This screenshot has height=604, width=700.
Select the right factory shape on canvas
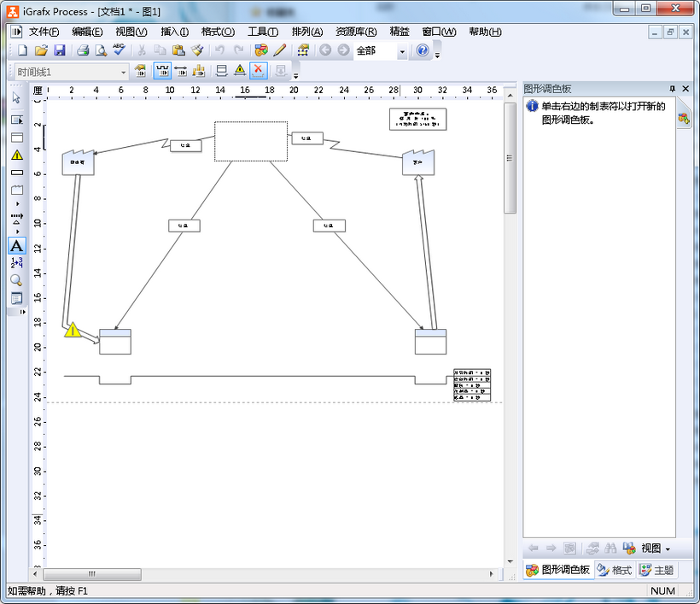click(x=418, y=162)
